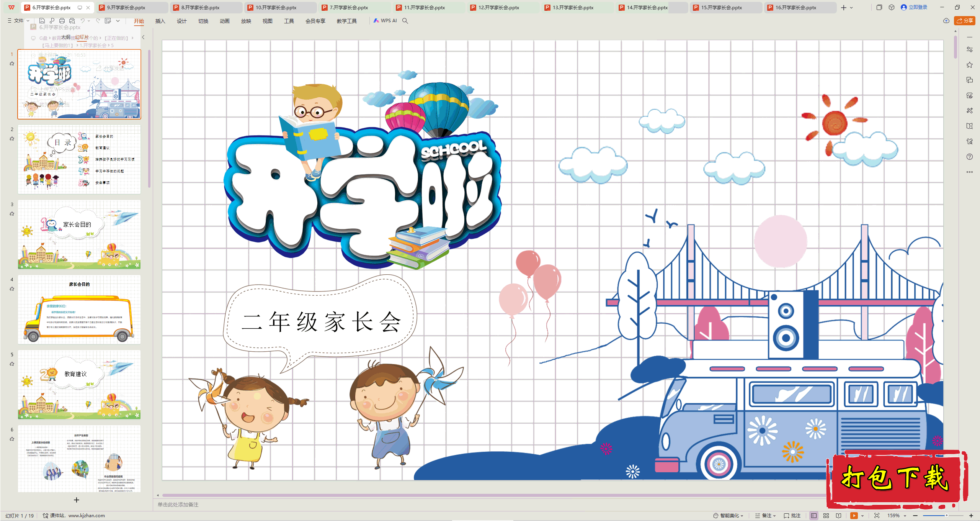Click the 分享 share button
The image size is (980, 521).
coord(965,21)
